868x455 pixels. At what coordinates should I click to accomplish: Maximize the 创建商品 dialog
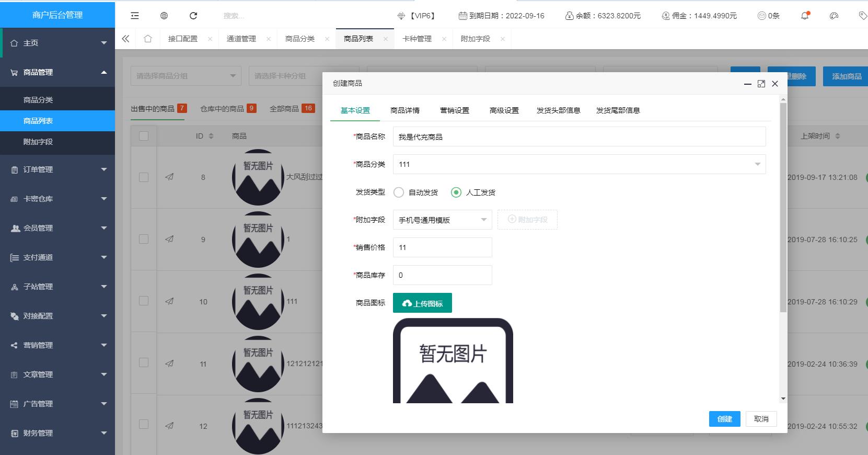point(761,84)
